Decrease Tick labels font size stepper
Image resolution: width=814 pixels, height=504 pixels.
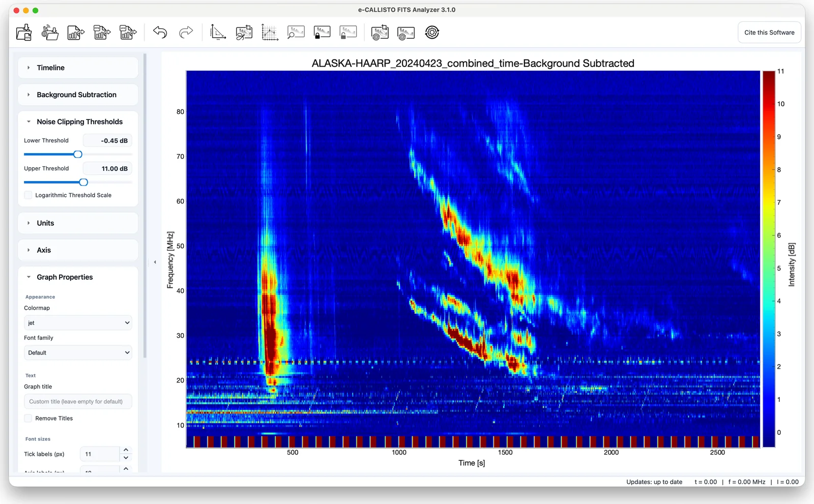click(x=126, y=458)
